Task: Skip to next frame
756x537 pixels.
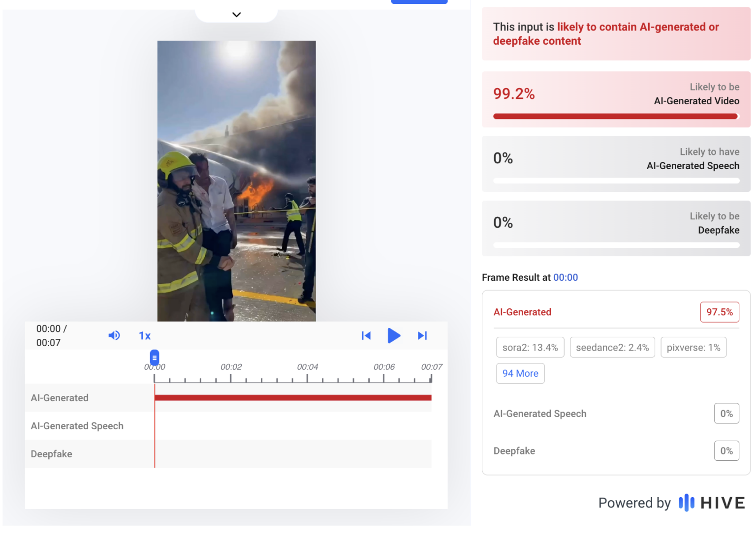Action: coord(422,336)
